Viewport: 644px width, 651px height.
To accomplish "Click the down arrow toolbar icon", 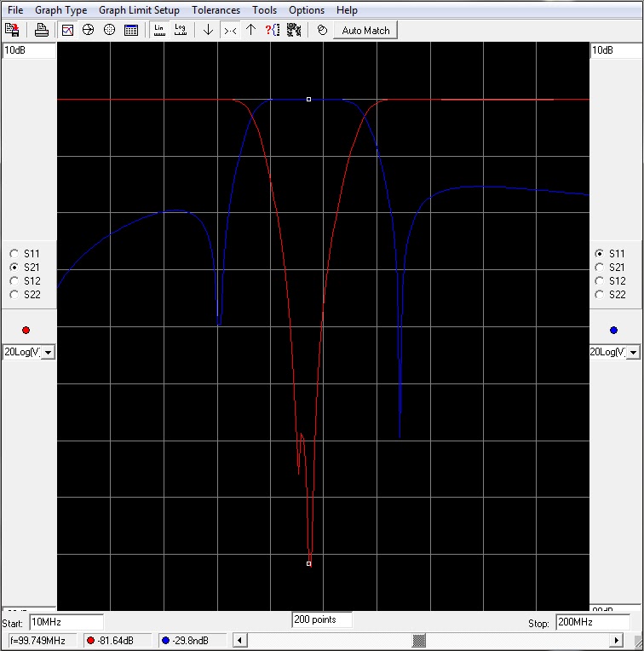I will click(209, 30).
